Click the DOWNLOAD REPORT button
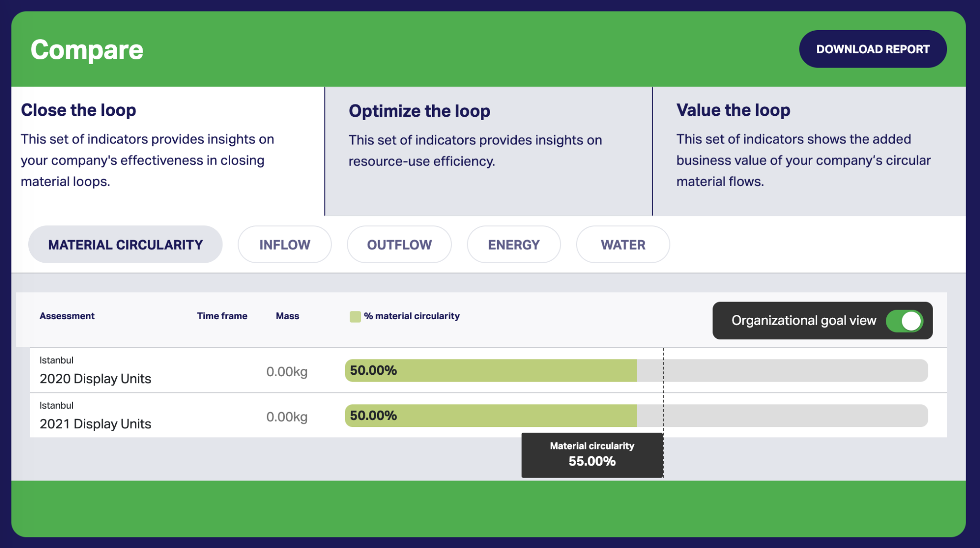The image size is (980, 548). [872, 48]
